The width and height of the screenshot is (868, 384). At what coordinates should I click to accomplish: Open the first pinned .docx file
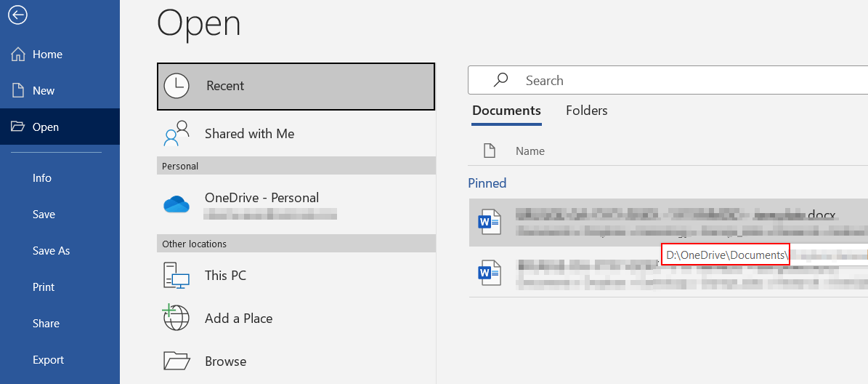[x=668, y=223]
